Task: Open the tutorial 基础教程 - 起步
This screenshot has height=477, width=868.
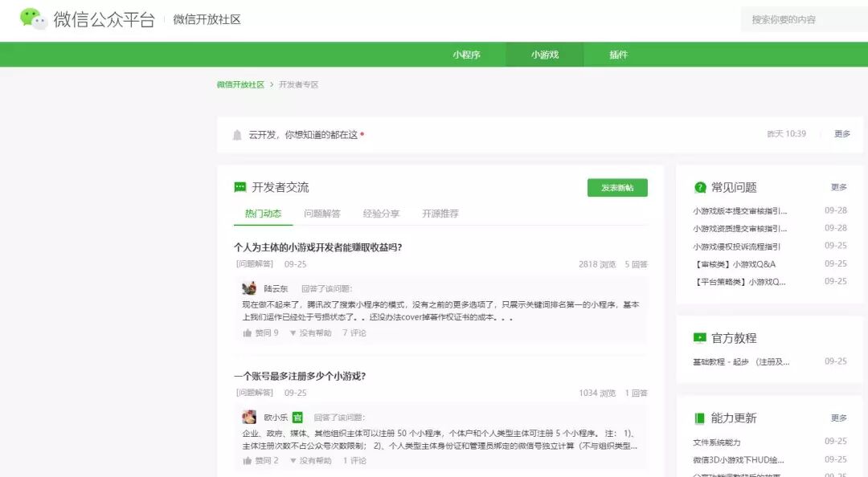Action: click(741, 362)
